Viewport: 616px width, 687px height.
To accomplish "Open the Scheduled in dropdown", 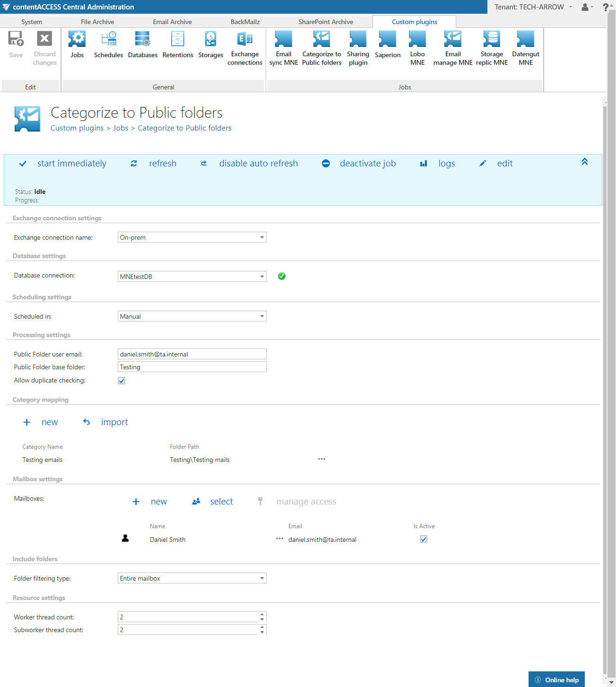I will [262, 316].
